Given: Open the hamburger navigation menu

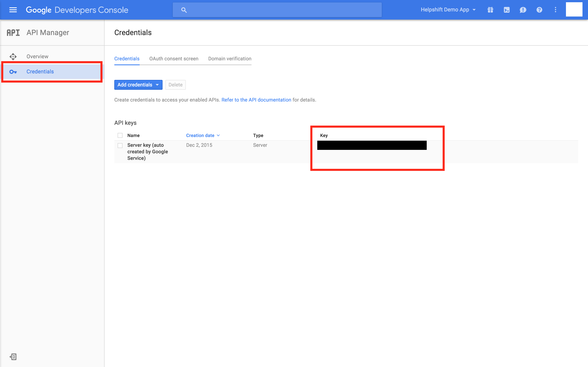Looking at the screenshot, I should click(x=13, y=10).
